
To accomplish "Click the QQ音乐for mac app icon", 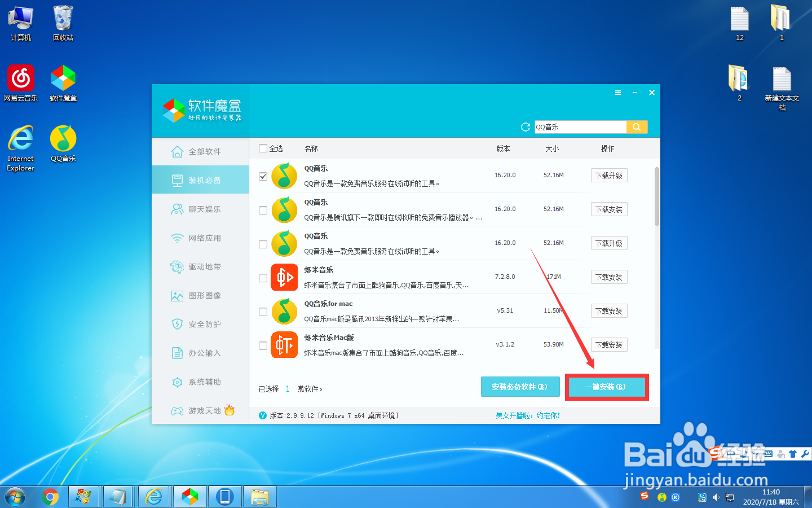I will [x=284, y=311].
